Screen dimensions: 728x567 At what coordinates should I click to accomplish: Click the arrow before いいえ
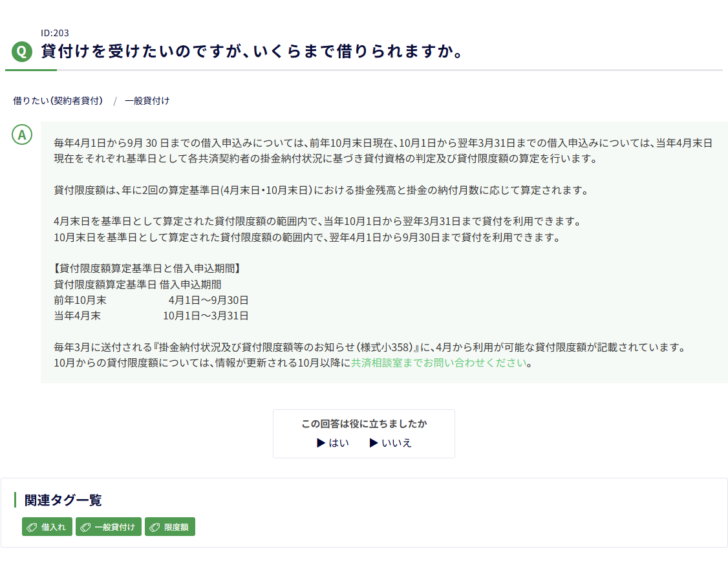[374, 443]
